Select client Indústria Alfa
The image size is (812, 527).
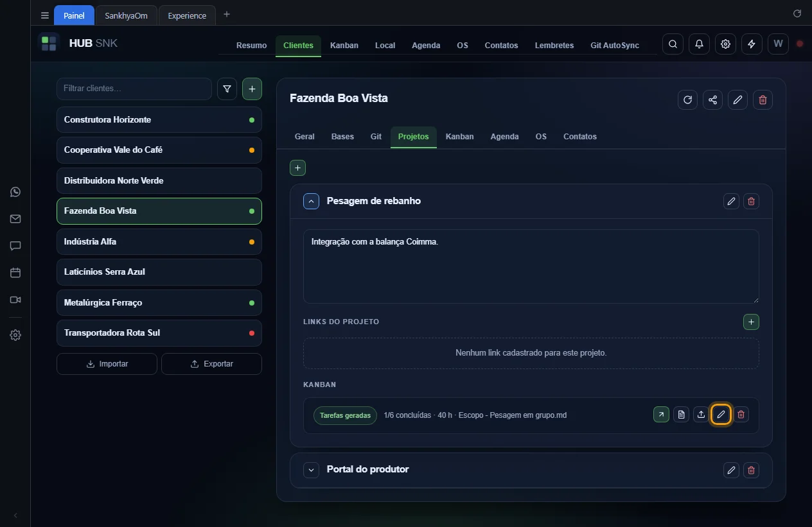159,242
